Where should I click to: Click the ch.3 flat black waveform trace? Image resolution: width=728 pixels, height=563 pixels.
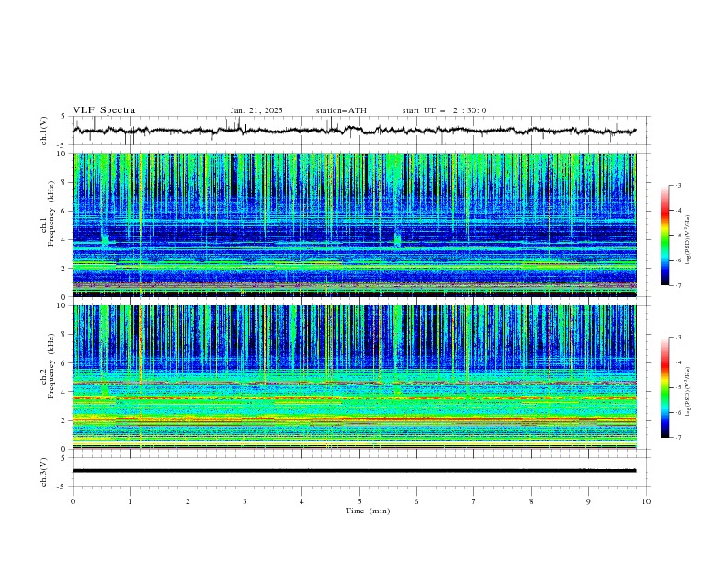point(354,471)
